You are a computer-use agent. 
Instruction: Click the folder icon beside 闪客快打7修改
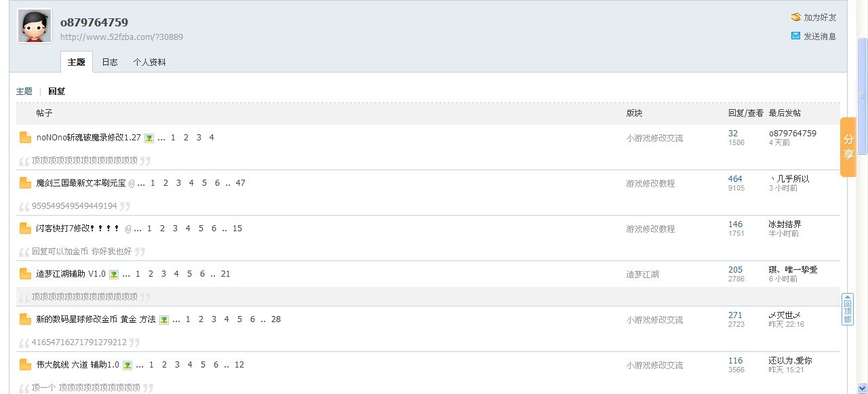tap(26, 229)
